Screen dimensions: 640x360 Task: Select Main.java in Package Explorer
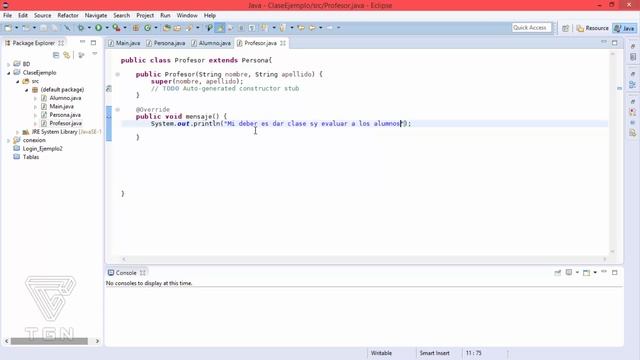(x=61, y=107)
